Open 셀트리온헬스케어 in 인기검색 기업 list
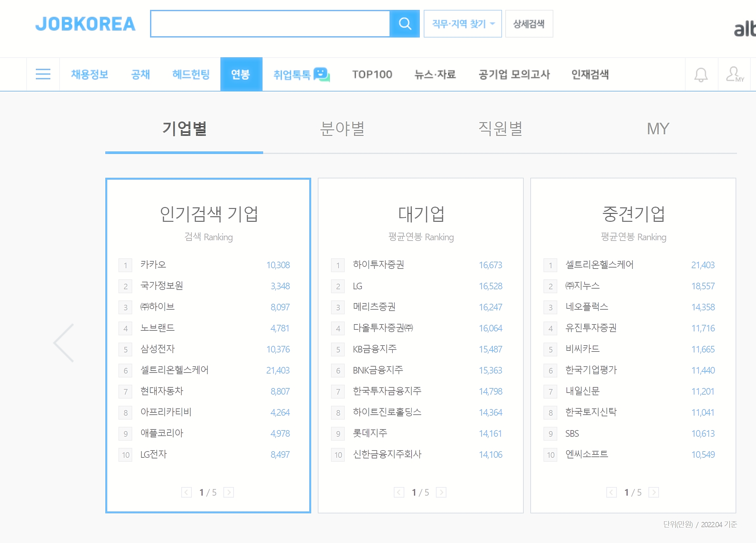This screenshot has width=756, height=543. click(174, 370)
